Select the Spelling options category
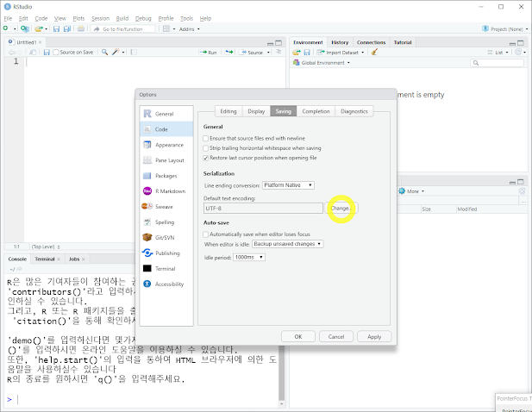 166,222
